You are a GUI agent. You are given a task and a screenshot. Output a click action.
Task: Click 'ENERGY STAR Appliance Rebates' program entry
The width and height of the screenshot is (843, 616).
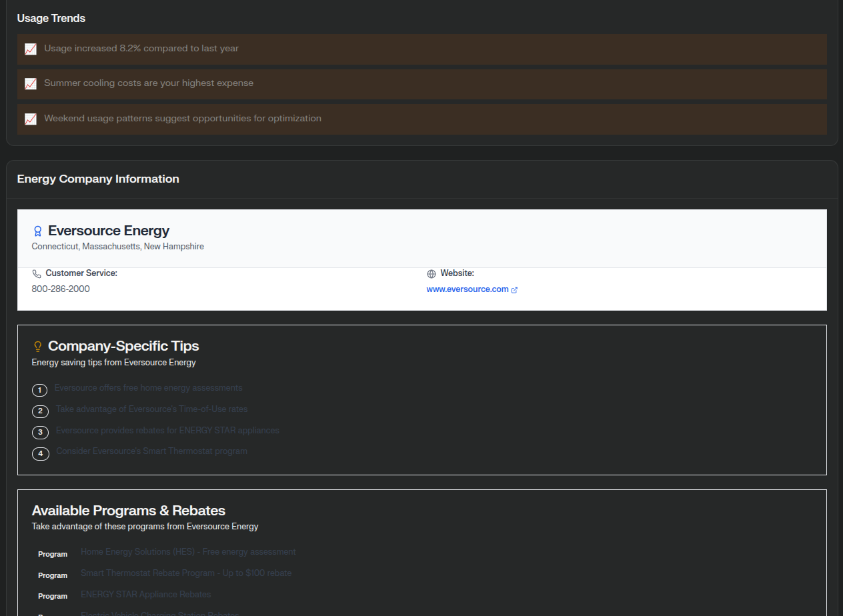pyautogui.click(x=146, y=595)
